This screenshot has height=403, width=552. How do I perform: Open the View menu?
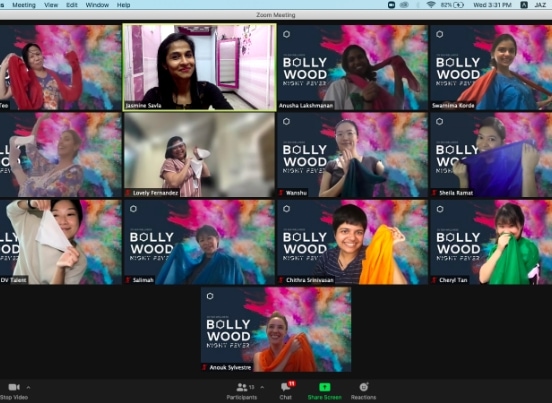coord(51,5)
